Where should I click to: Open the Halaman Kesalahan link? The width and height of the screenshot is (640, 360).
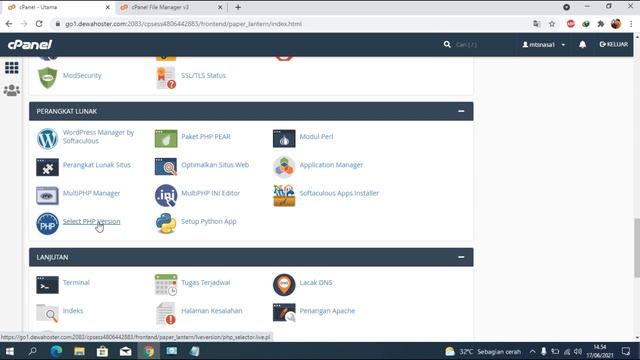pos(212,311)
